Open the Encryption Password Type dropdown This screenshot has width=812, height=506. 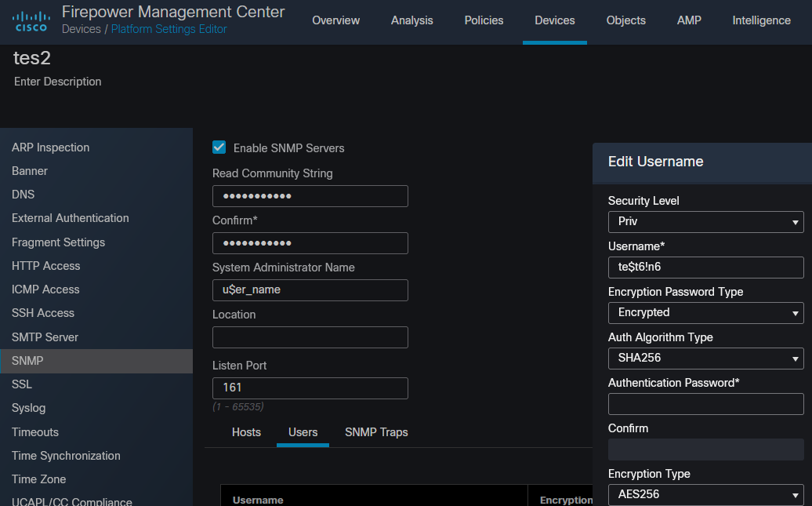tap(705, 312)
